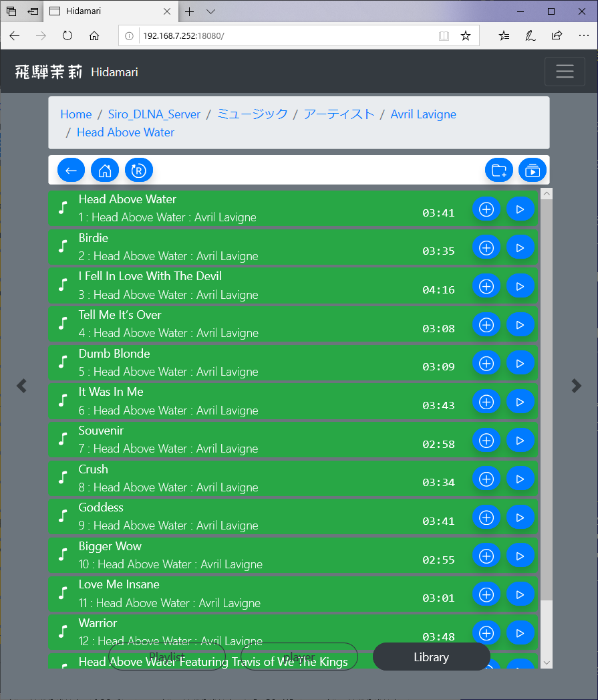Click the browser refresh button
The image size is (598, 700).
pyautogui.click(x=67, y=35)
